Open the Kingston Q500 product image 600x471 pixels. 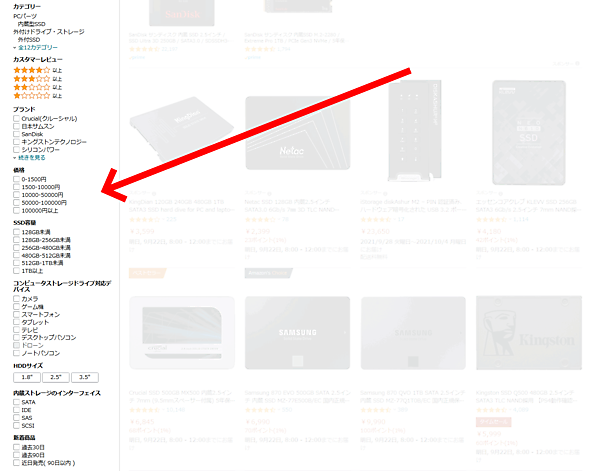pyautogui.click(x=529, y=333)
